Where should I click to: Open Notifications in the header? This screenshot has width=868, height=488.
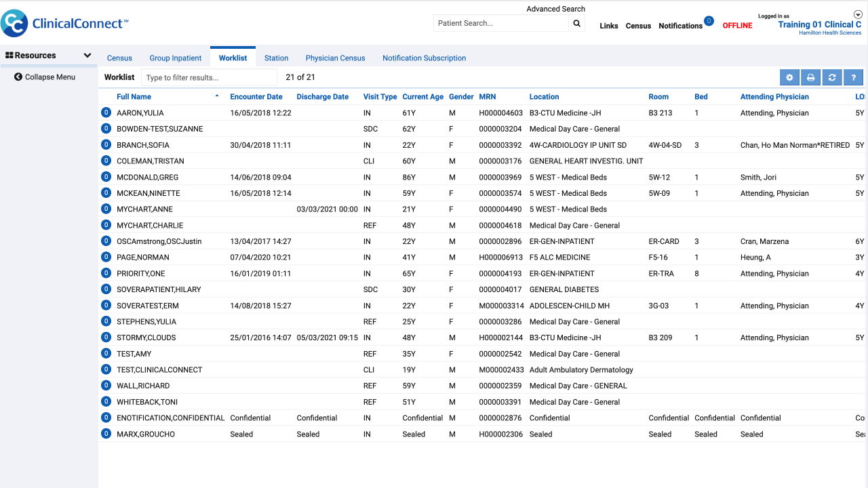[x=680, y=26]
